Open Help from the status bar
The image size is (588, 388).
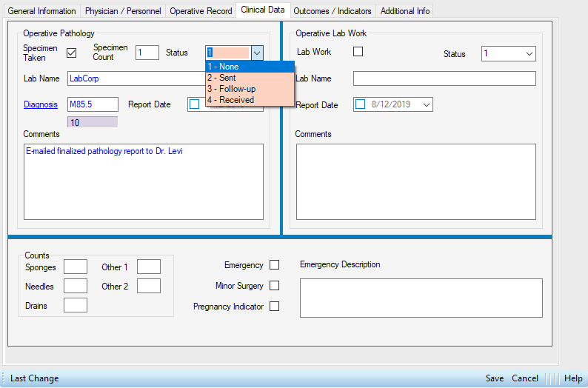tap(573, 378)
